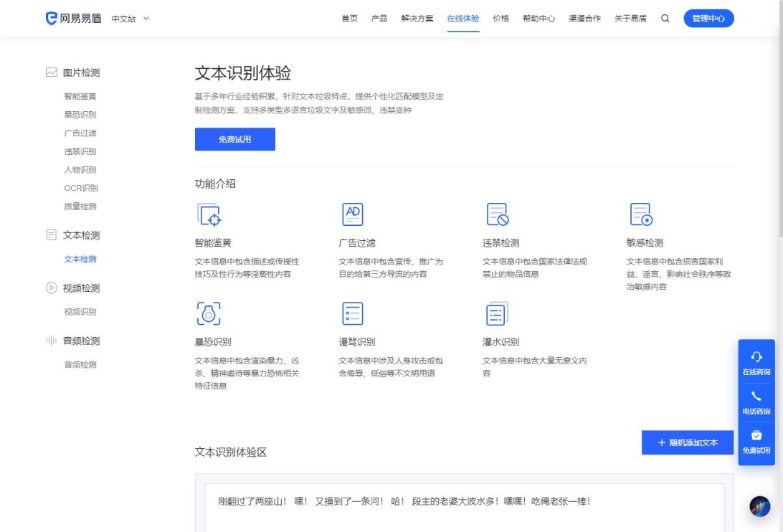The image size is (783, 532).
Task: Click the 敏感检测 feature icon
Action: pos(640,214)
